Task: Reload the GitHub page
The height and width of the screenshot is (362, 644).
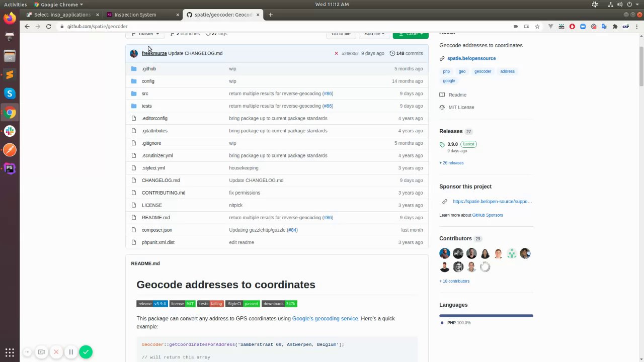Action: (x=49, y=26)
